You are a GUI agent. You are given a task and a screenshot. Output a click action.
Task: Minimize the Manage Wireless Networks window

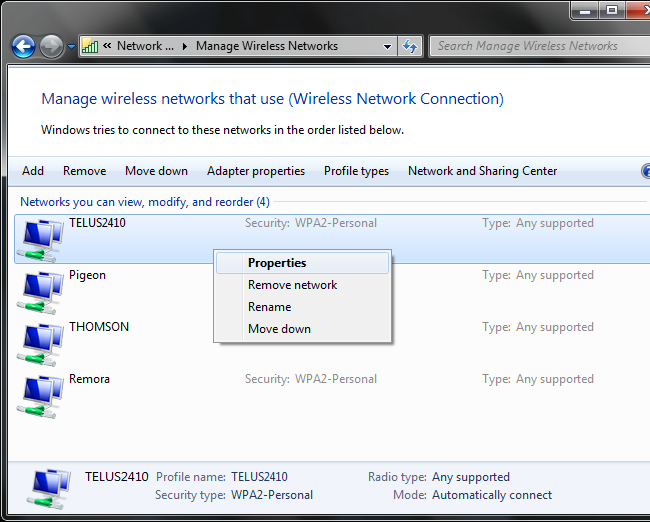point(585,10)
